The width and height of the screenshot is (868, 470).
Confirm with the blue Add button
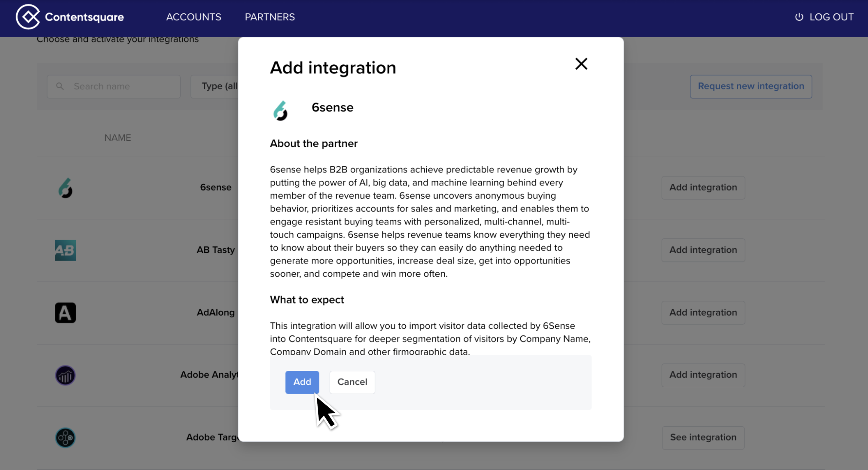[302, 382]
